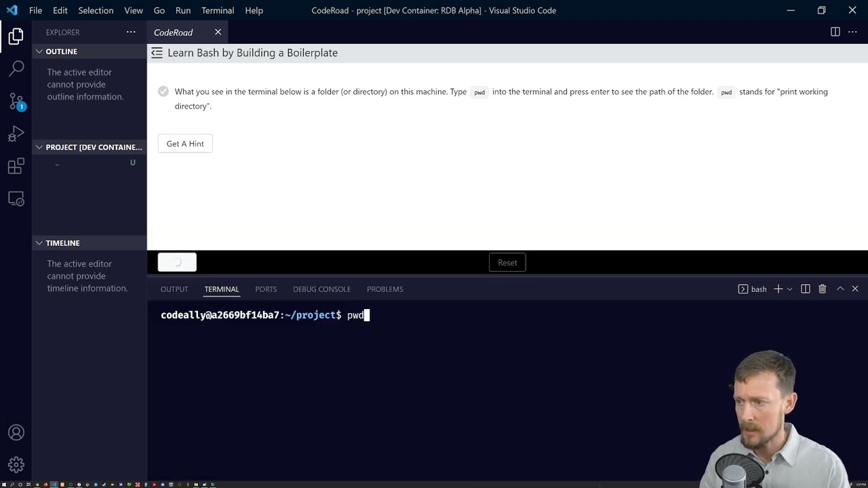Restore down the VS Code window
The width and height of the screenshot is (868, 488).
tap(821, 10)
